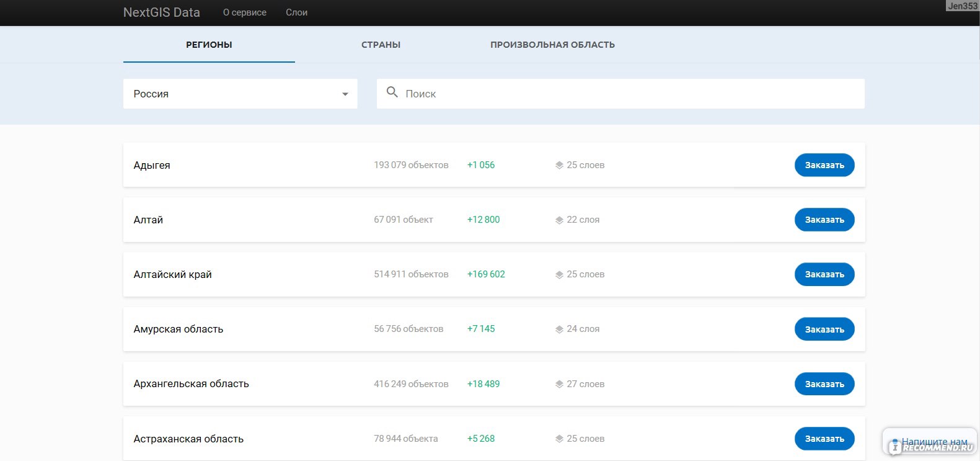
Task: Click the 22 слоя label
Action: coord(583,220)
